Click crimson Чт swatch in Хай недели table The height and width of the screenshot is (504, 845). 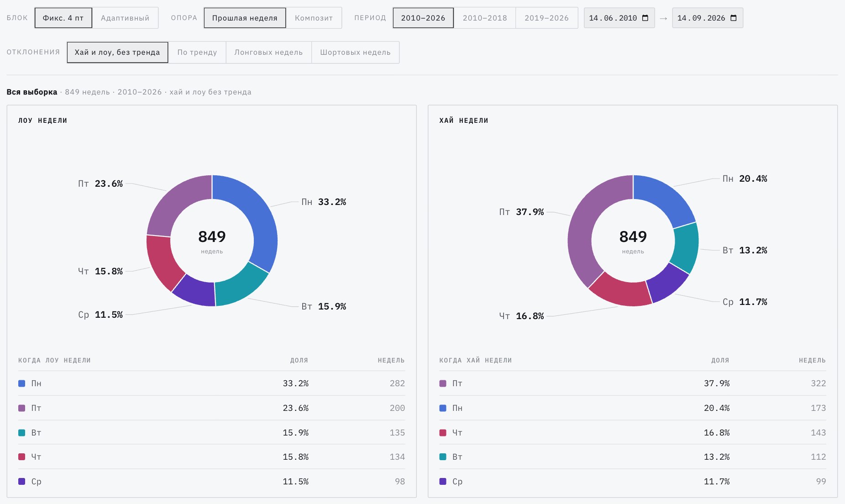[442, 433]
